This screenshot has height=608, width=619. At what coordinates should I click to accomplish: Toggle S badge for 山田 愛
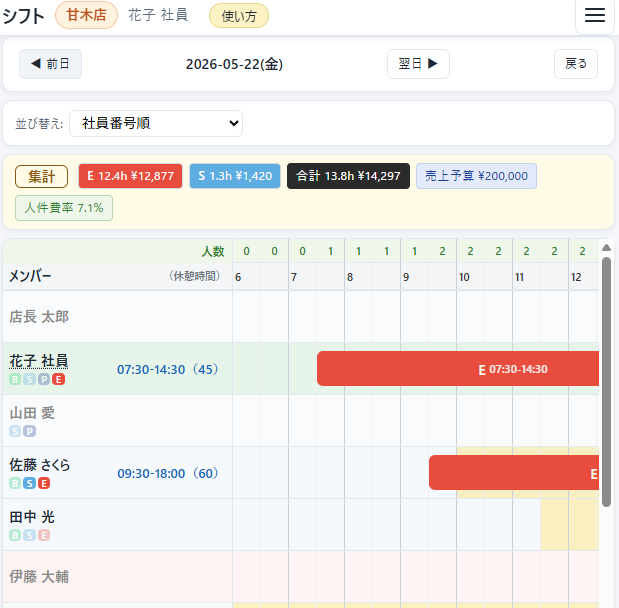pyautogui.click(x=15, y=431)
